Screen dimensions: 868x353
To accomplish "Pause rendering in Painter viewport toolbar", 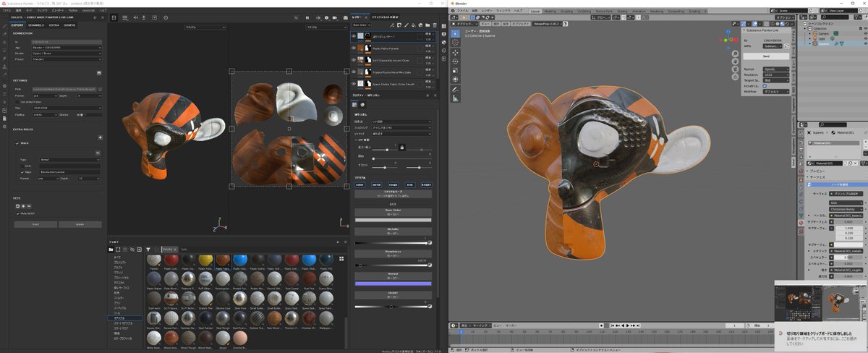I will click(307, 17).
